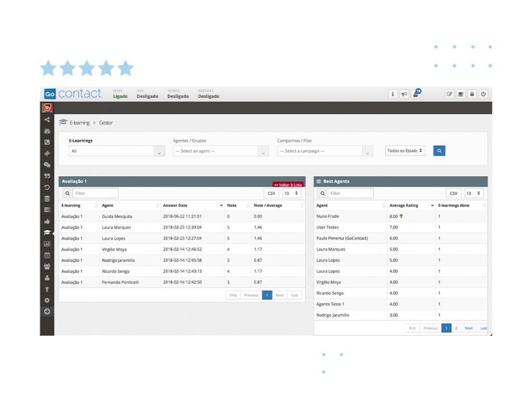The height and width of the screenshot is (395, 532).
Task: Click the 'E-learning' breadcrumb link
Action: pyautogui.click(x=79, y=122)
